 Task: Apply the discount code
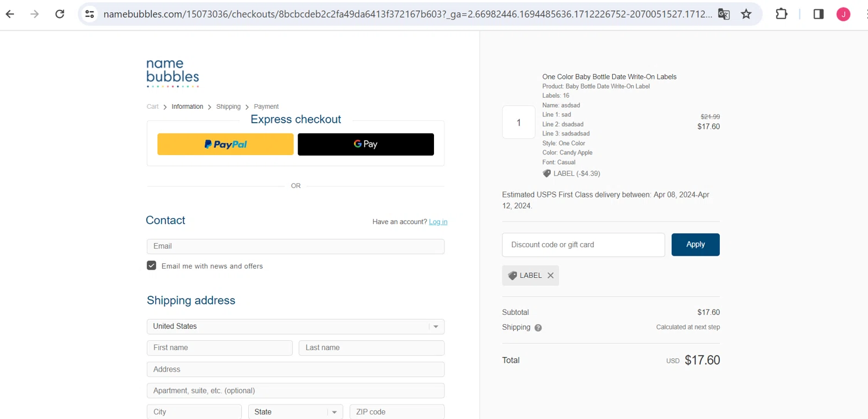[695, 245]
